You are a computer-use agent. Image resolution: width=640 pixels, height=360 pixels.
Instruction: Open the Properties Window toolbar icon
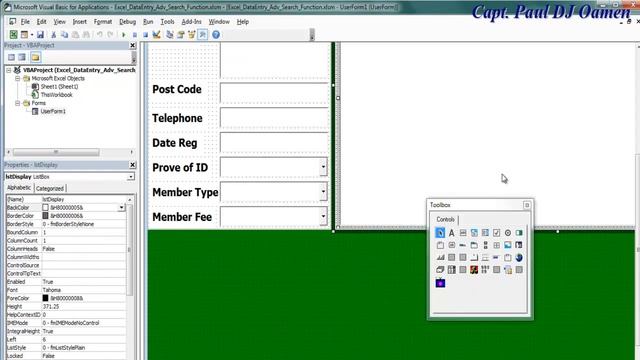[x=180, y=35]
